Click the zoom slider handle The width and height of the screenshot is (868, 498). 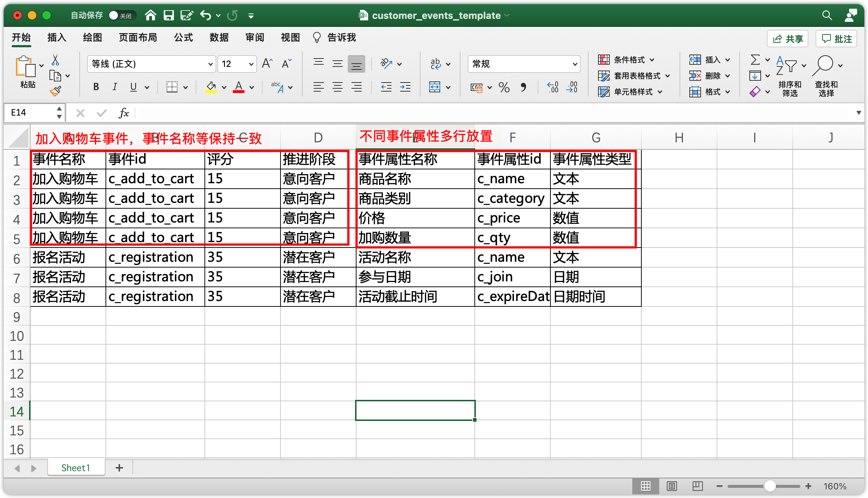coord(770,486)
